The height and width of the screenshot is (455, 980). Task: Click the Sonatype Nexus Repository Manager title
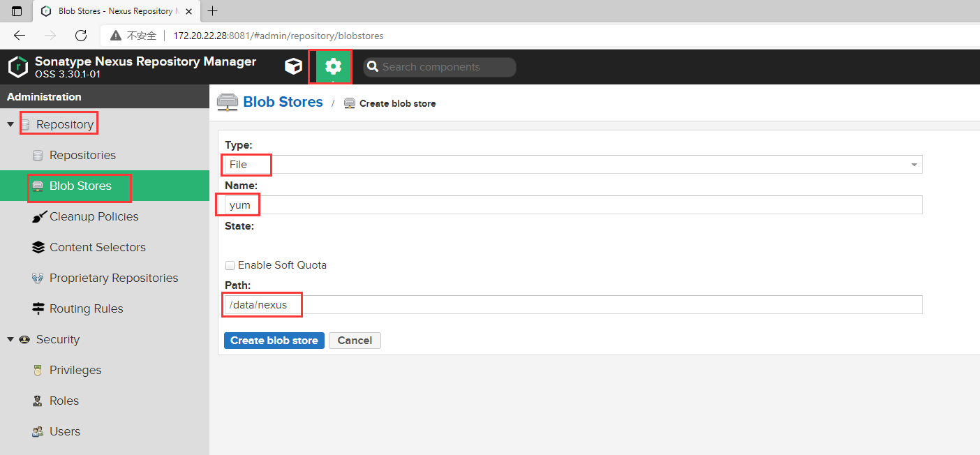pyautogui.click(x=145, y=61)
